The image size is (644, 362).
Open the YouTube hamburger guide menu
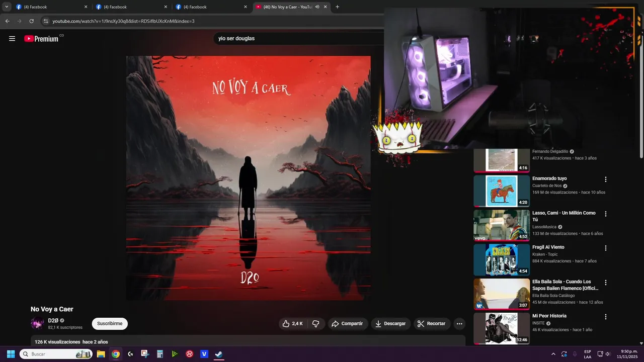[x=12, y=39]
